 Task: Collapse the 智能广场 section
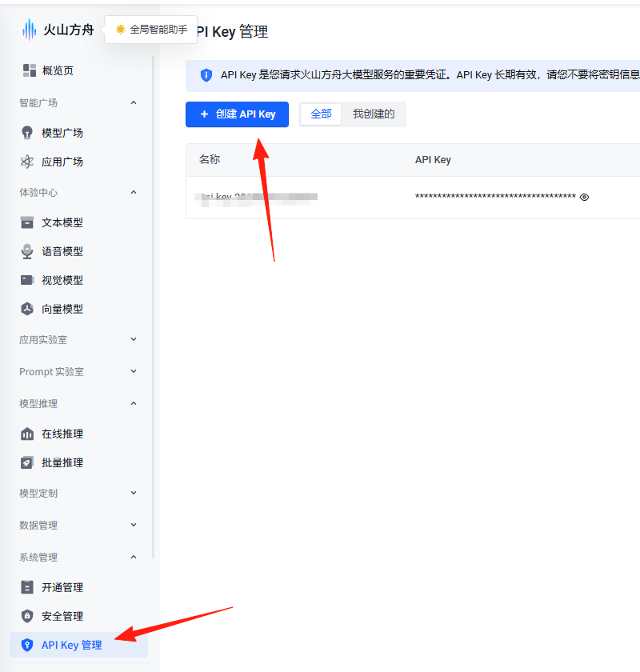(134, 102)
